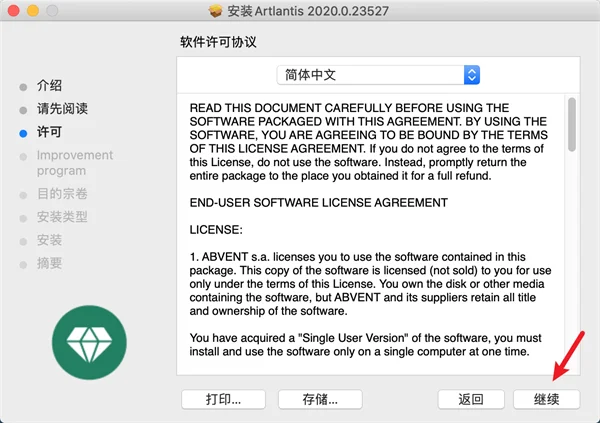Close the installer with red button

coord(14,11)
